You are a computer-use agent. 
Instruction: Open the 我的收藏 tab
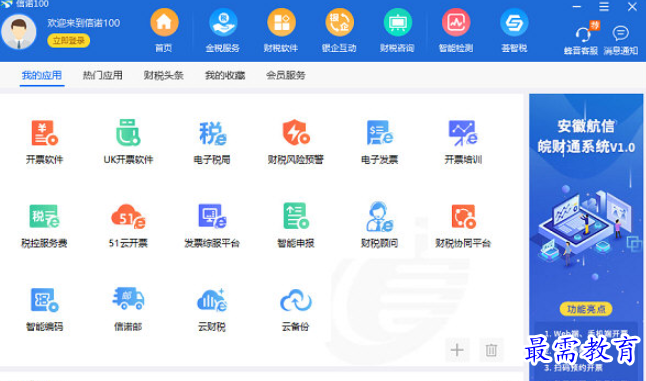[225, 75]
